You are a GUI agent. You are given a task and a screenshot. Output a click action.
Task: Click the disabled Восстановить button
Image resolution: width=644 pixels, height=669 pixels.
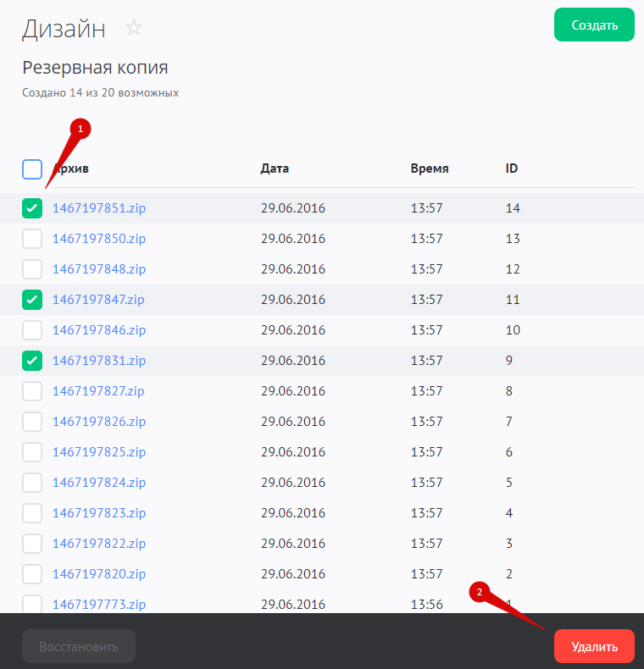pos(79,647)
